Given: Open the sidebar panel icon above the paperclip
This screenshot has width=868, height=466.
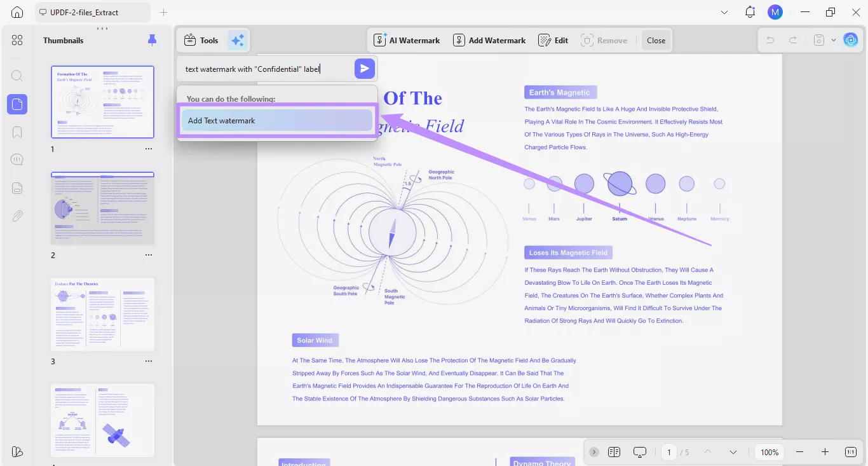Looking at the screenshot, I should point(17,188).
